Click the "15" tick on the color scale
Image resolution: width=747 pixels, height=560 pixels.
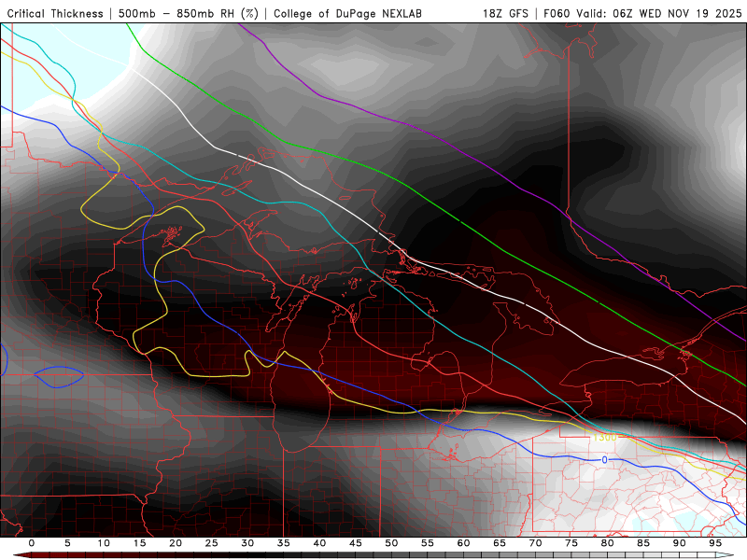click(139, 543)
